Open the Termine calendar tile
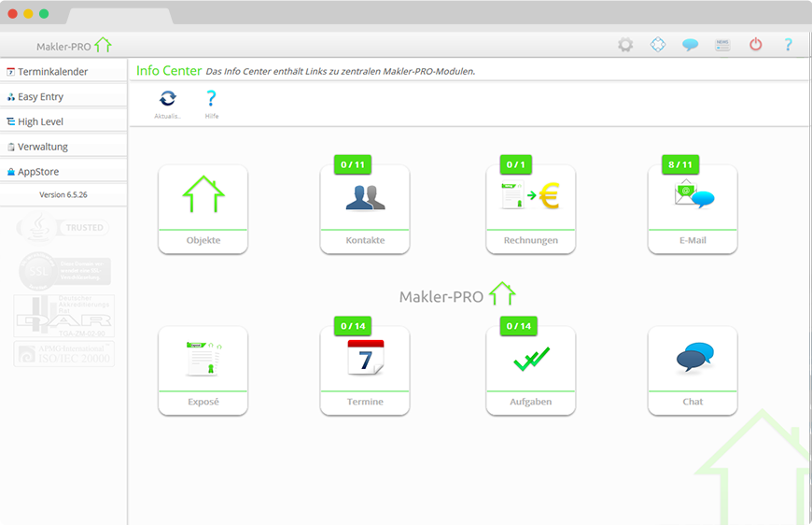Image resolution: width=812 pixels, height=525 pixels. (x=365, y=371)
